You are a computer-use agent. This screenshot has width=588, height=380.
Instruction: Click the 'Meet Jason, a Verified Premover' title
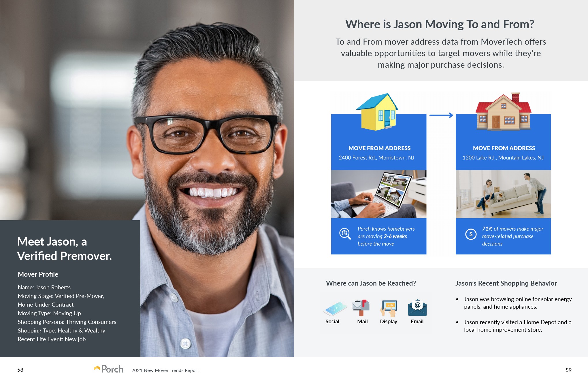click(x=64, y=248)
